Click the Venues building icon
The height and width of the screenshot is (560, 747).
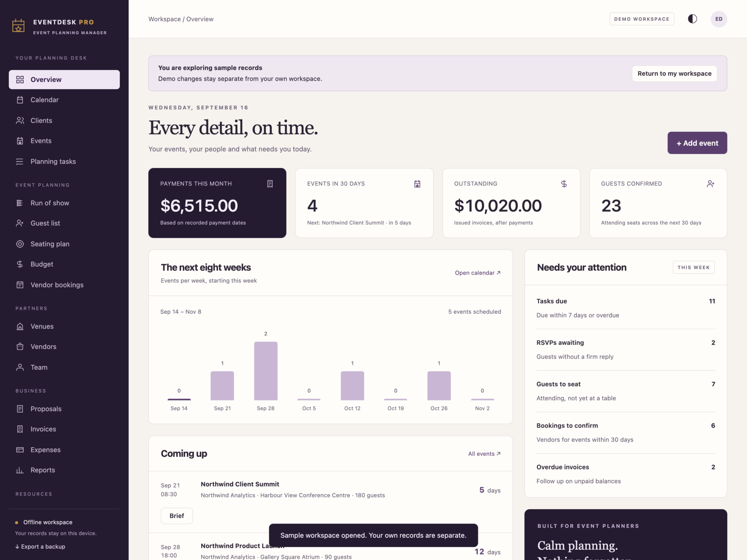pos(20,326)
